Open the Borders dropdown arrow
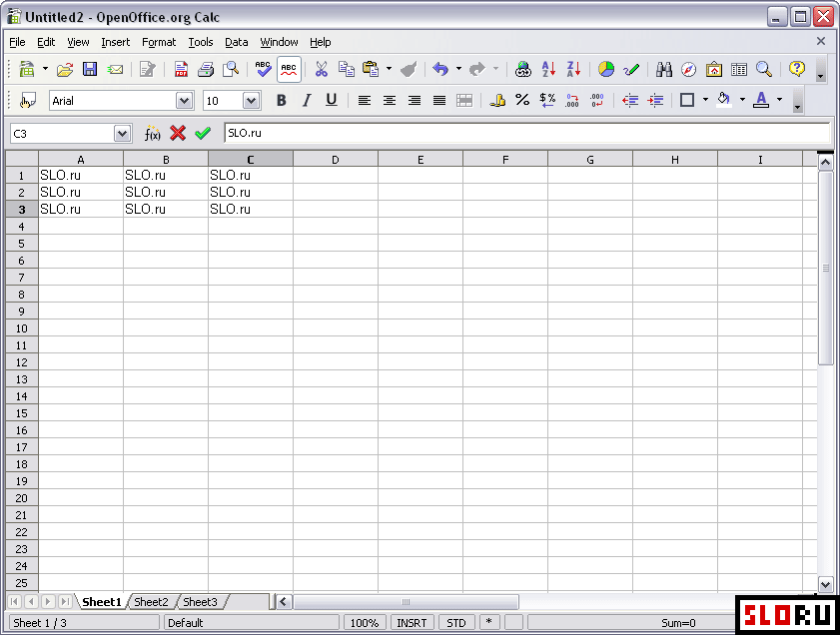Image resolution: width=840 pixels, height=635 pixels. point(705,100)
